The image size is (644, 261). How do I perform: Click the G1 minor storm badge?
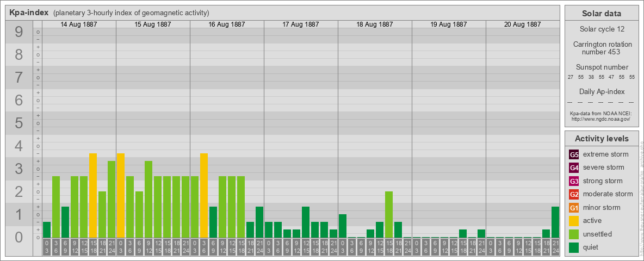point(574,208)
